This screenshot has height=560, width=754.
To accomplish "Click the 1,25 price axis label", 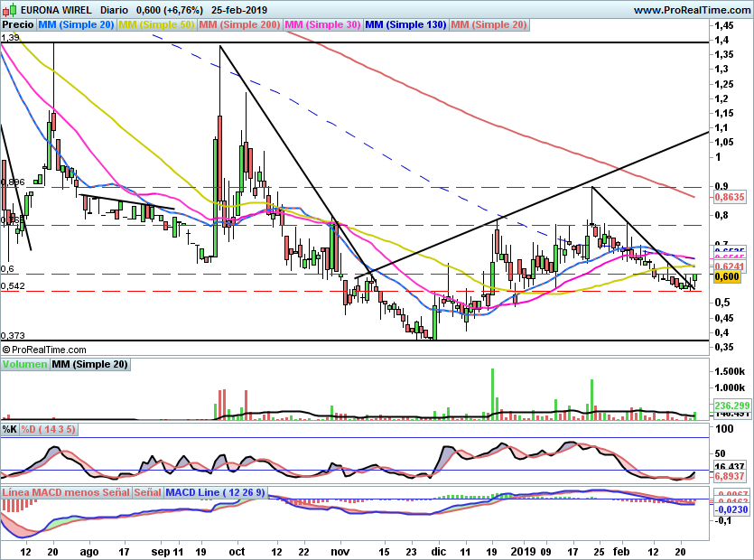I will (724, 84).
